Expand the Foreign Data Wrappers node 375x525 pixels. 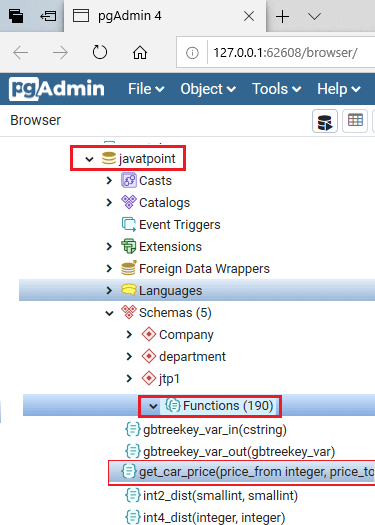[109, 268]
